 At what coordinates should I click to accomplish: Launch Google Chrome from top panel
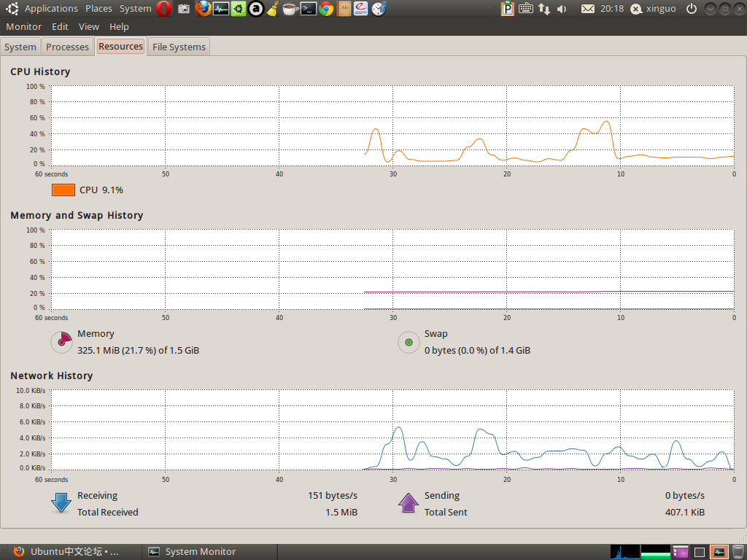[x=326, y=9]
